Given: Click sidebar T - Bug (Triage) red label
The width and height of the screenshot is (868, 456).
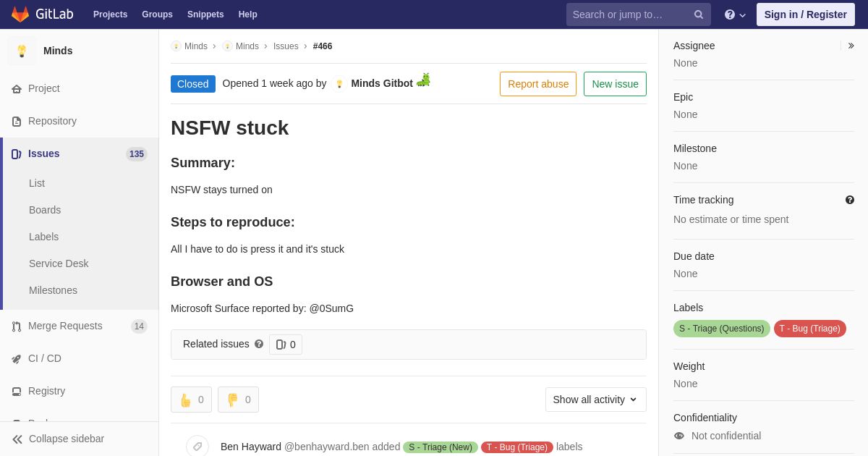Looking at the screenshot, I should pos(810,329).
